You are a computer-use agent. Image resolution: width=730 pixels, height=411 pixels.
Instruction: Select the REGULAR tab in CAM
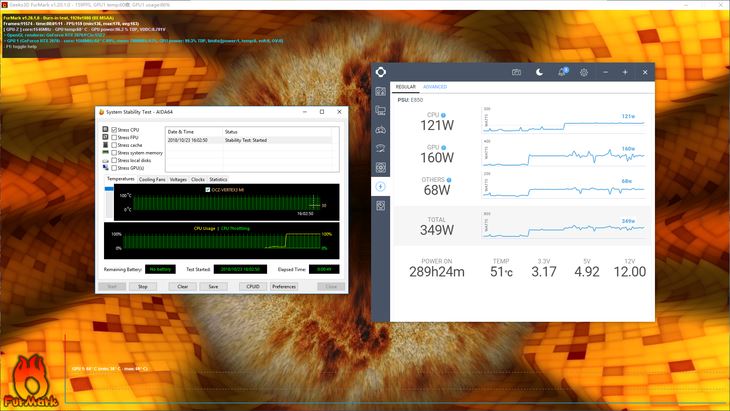405,87
